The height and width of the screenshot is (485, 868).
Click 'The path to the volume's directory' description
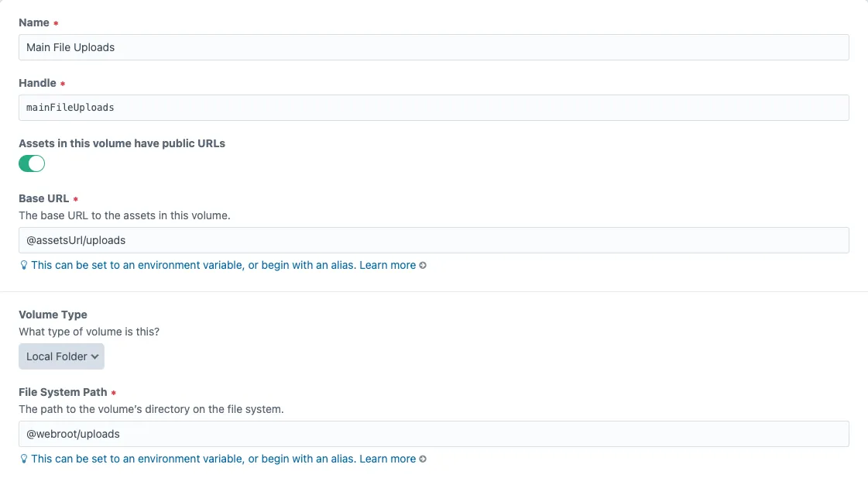[151, 409]
